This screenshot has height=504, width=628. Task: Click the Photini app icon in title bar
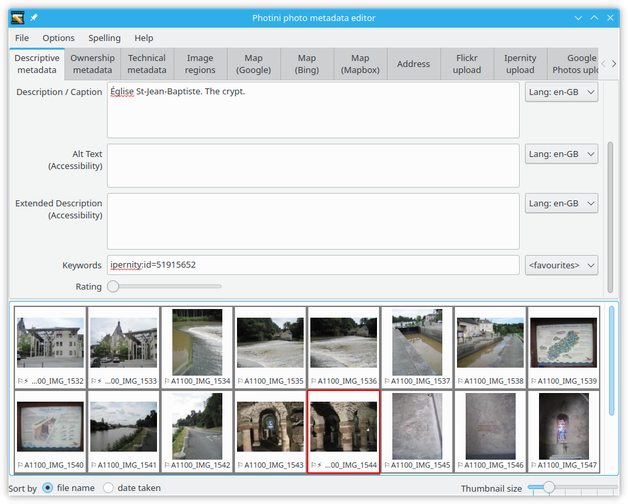pyautogui.click(x=17, y=18)
